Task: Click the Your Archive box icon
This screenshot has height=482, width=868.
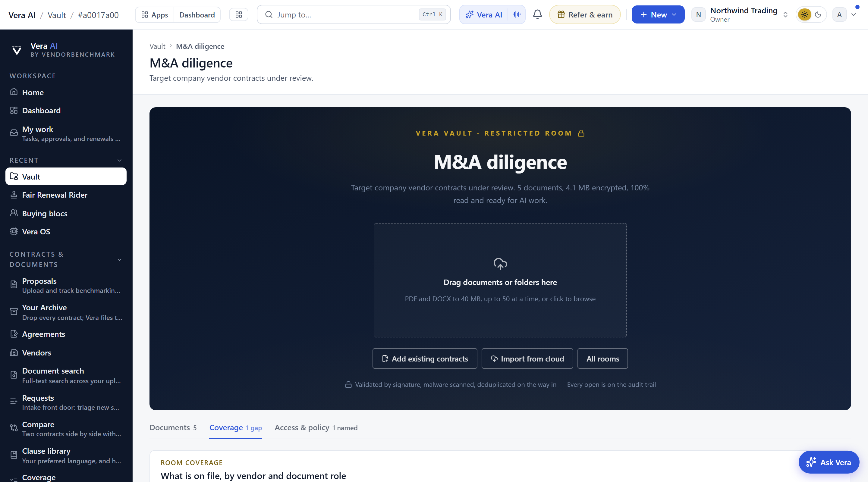Action: point(14,311)
